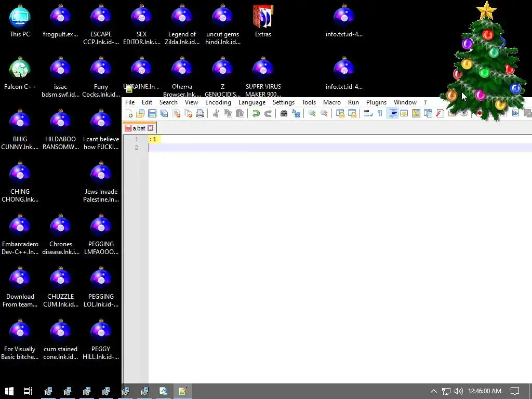Open the Macro menu
The width and height of the screenshot is (532, 399).
point(332,102)
